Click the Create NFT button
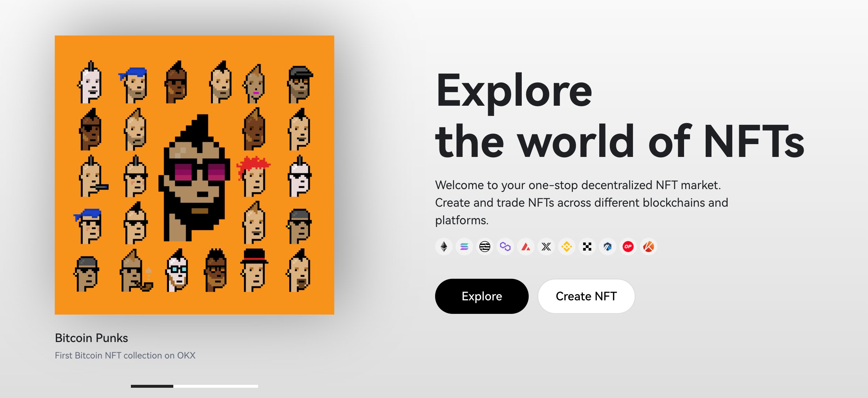 pos(586,296)
